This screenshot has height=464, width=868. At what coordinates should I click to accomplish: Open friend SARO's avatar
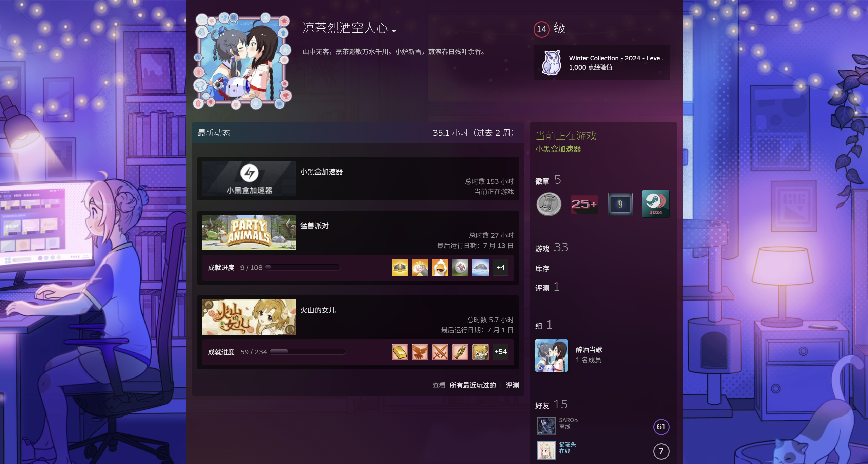click(x=546, y=426)
